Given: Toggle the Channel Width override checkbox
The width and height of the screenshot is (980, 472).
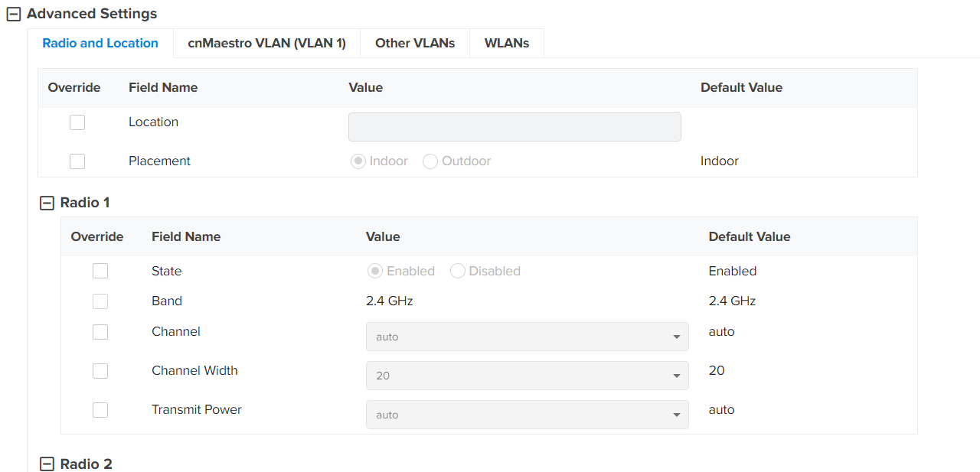Looking at the screenshot, I should click(100, 371).
